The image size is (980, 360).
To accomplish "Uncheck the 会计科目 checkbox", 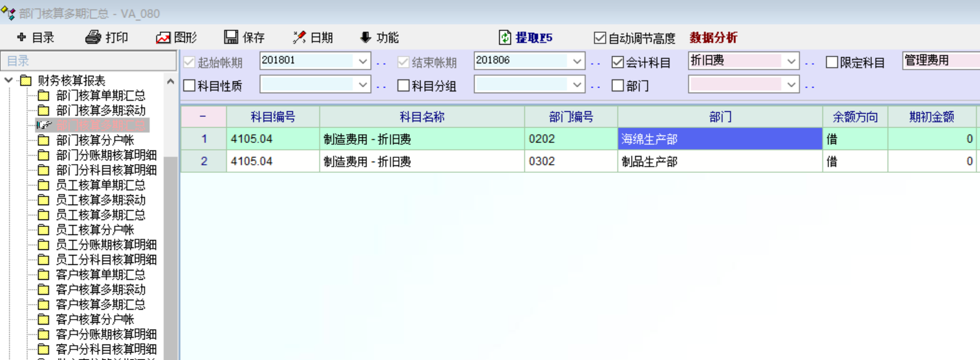I will pos(617,62).
